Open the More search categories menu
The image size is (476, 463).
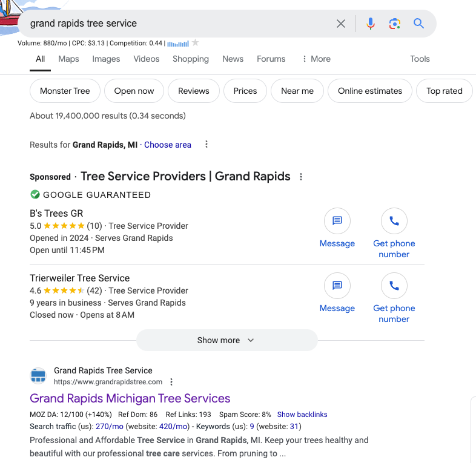(316, 59)
